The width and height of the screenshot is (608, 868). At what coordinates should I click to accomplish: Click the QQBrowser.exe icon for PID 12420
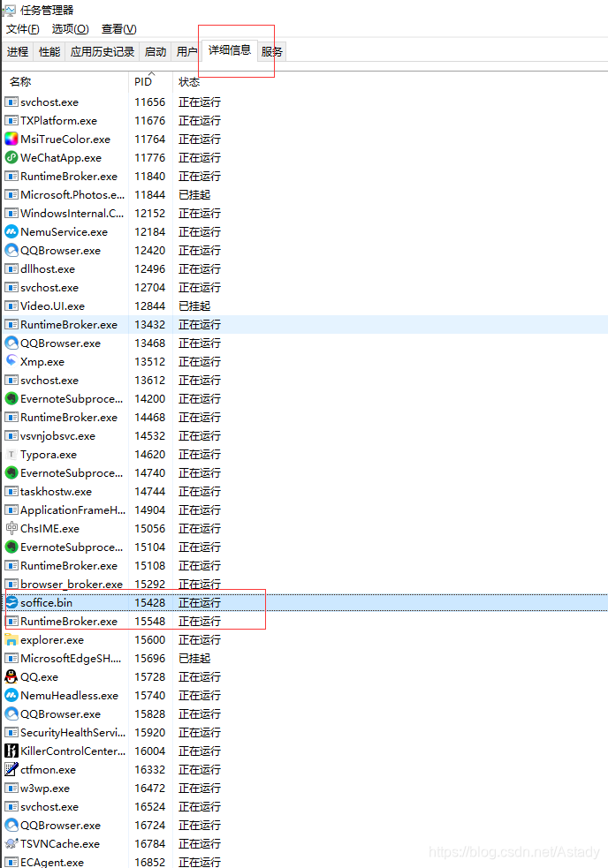[x=11, y=250]
